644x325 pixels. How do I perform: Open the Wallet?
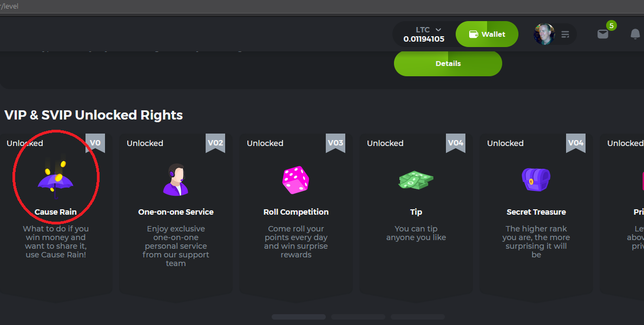coord(487,34)
